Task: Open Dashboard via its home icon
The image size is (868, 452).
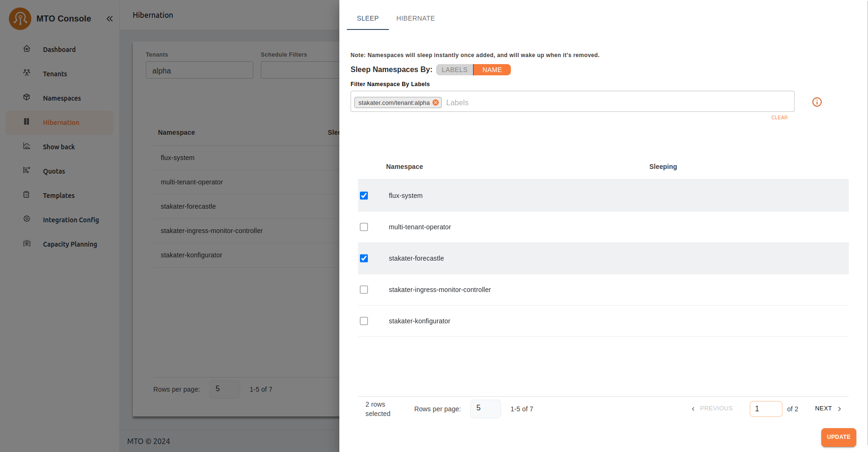Action: pos(27,49)
